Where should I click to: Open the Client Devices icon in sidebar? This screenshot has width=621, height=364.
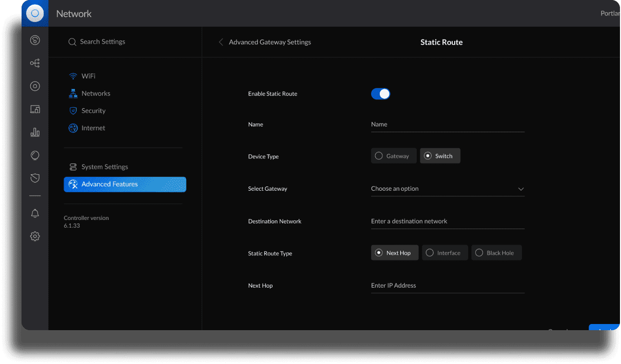(35, 109)
